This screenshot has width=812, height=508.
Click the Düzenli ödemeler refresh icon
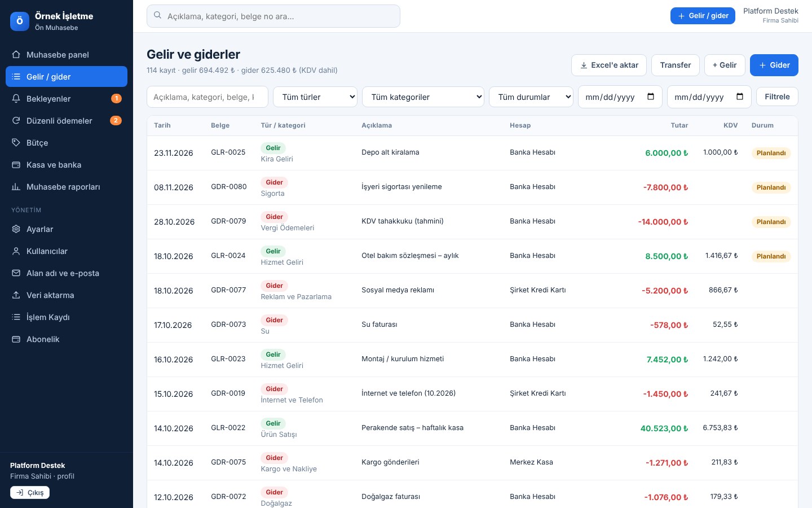(x=16, y=121)
